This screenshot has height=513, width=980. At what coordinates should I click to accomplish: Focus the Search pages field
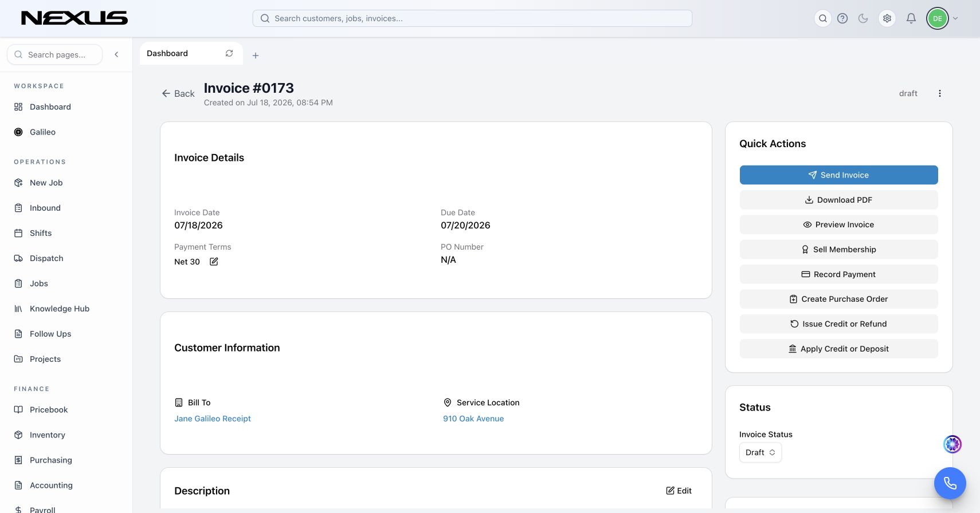tap(55, 54)
